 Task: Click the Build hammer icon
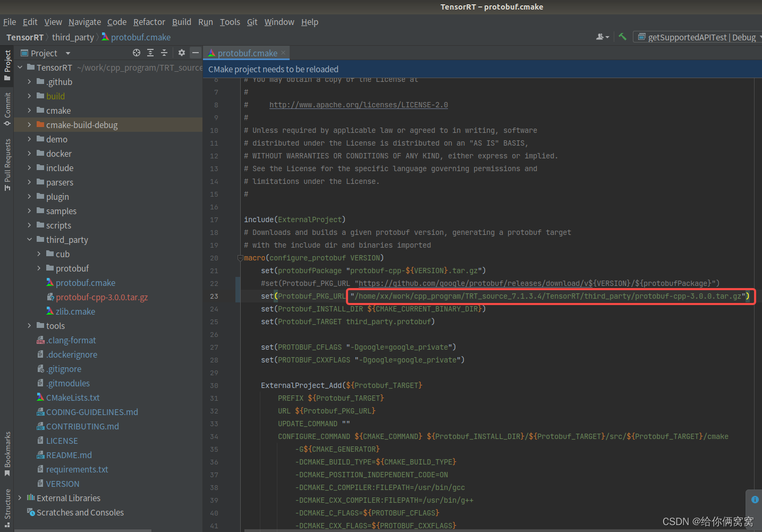622,37
